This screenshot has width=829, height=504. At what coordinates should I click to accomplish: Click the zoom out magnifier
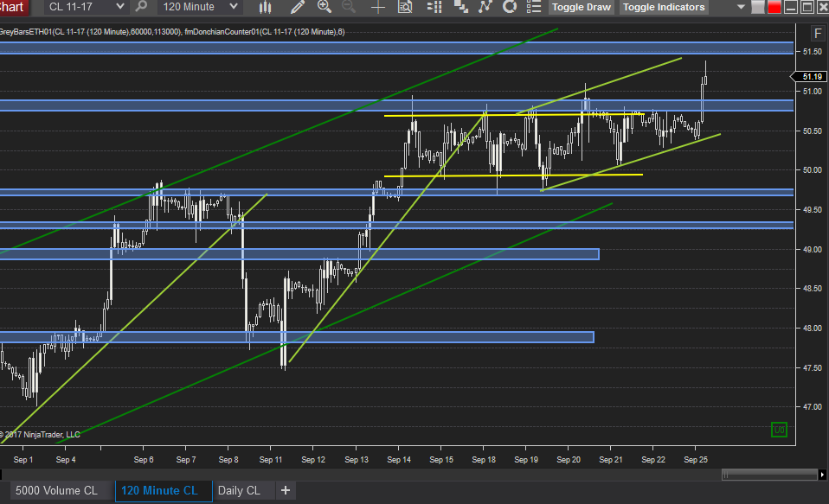tap(349, 7)
